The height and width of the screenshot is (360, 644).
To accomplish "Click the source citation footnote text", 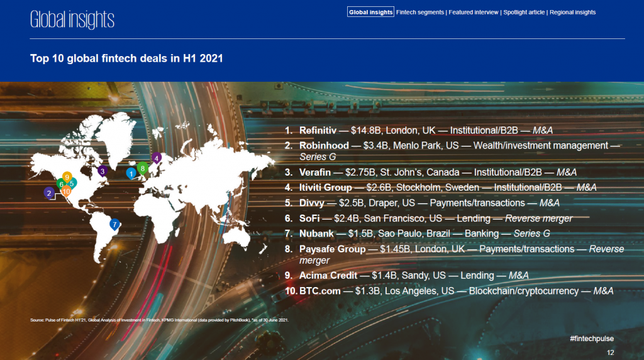I will pyautogui.click(x=159, y=320).
